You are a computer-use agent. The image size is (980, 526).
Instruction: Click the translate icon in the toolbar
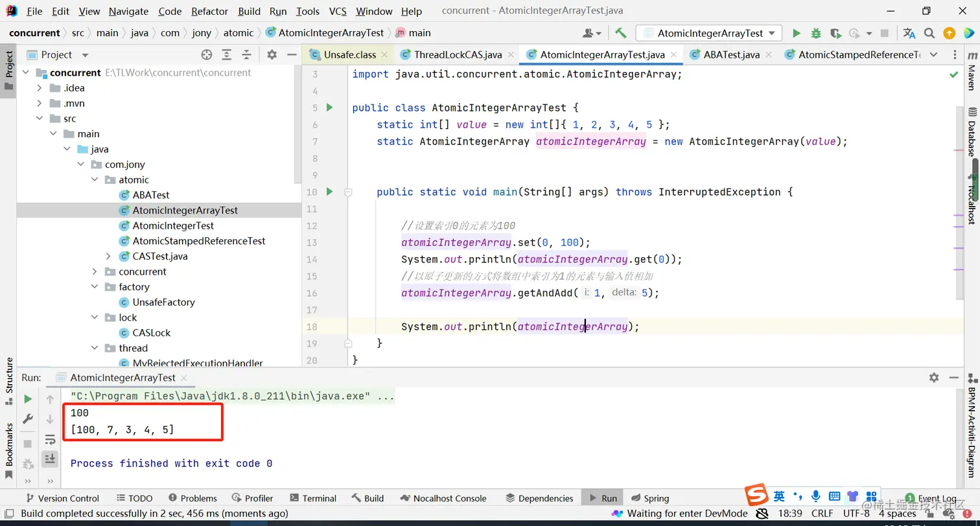909,33
